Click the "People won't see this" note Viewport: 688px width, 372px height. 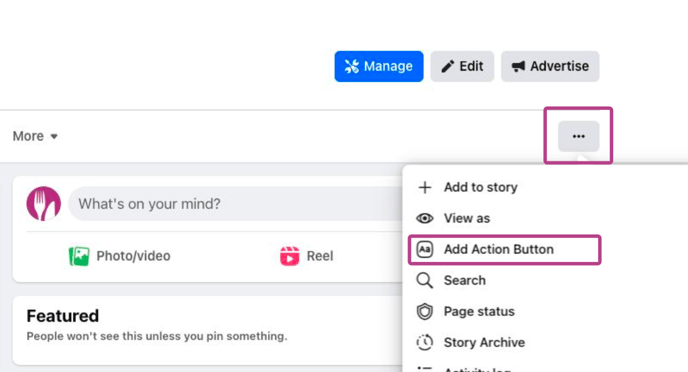(x=157, y=336)
